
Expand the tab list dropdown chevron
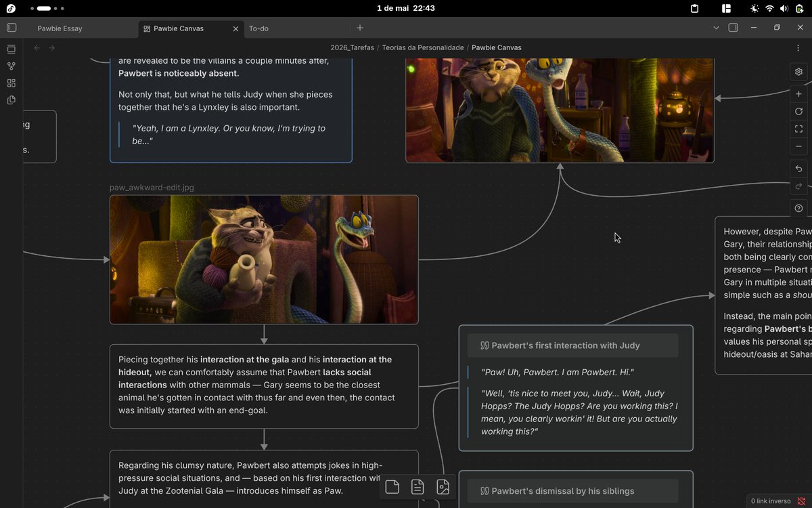click(716, 28)
